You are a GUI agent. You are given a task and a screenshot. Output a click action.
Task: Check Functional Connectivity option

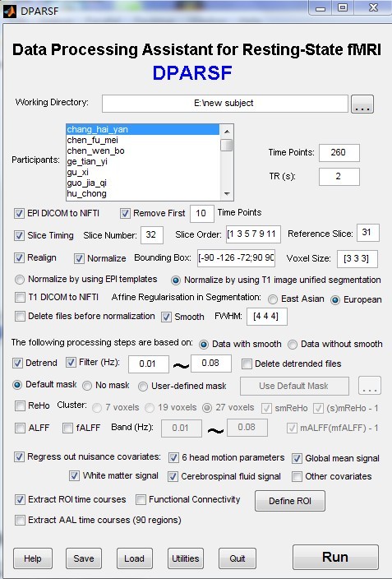[141, 499]
